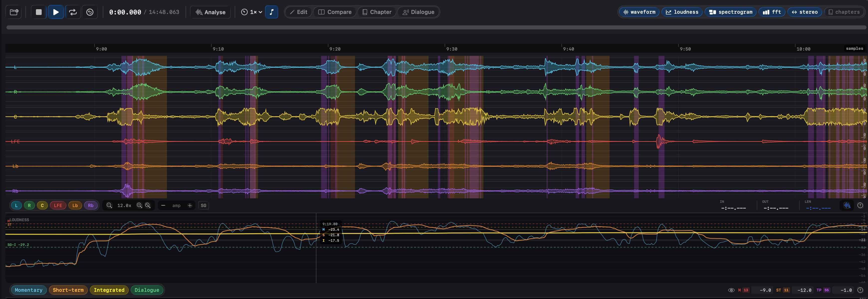Click the -9.0 momentary threshold field

762,290
